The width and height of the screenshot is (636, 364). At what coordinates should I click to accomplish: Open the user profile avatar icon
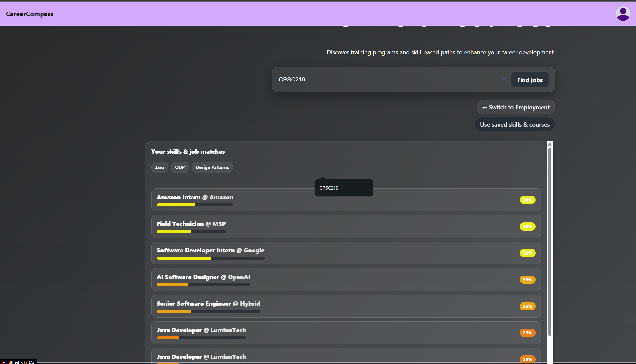coord(623,14)
